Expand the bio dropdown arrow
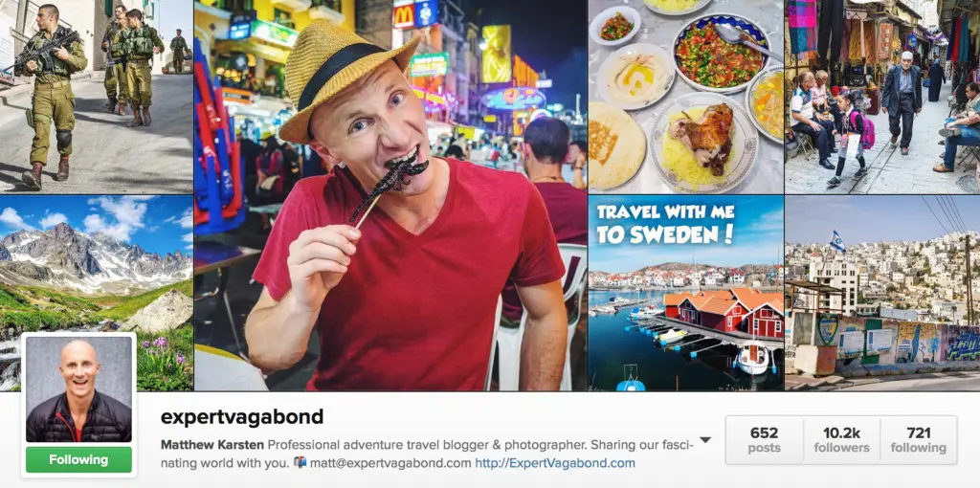 [x=705, y=440]
